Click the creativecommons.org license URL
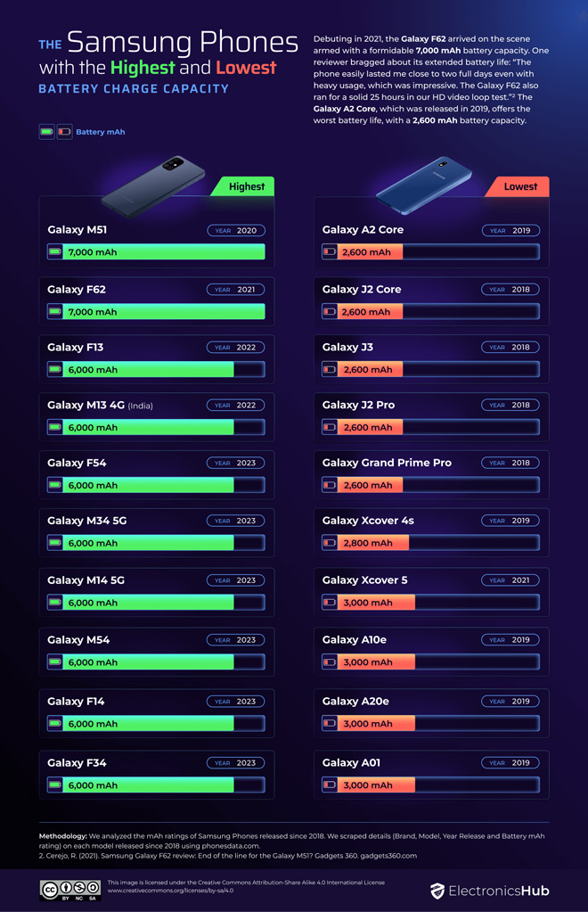 coord(169,891)
